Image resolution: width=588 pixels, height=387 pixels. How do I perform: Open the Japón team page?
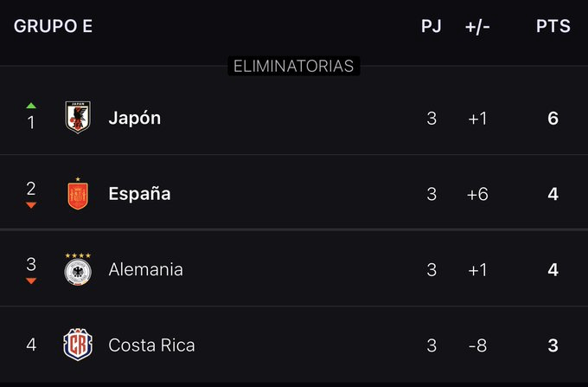[135, 118]
